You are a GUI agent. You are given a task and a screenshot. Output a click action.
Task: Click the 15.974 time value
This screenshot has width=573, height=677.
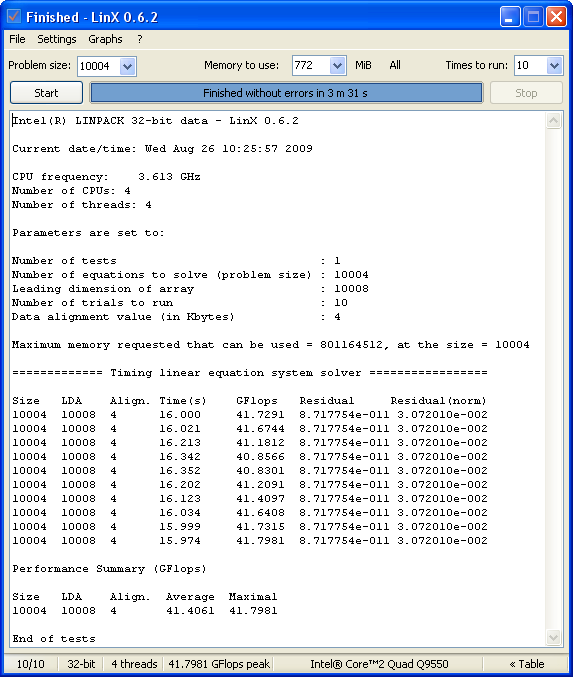pyautogui.click(x=180, y=540)
